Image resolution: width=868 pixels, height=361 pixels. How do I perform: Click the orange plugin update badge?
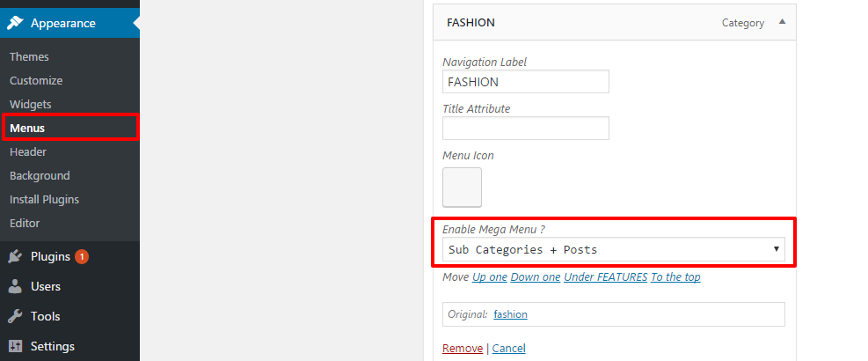point(82,257)
